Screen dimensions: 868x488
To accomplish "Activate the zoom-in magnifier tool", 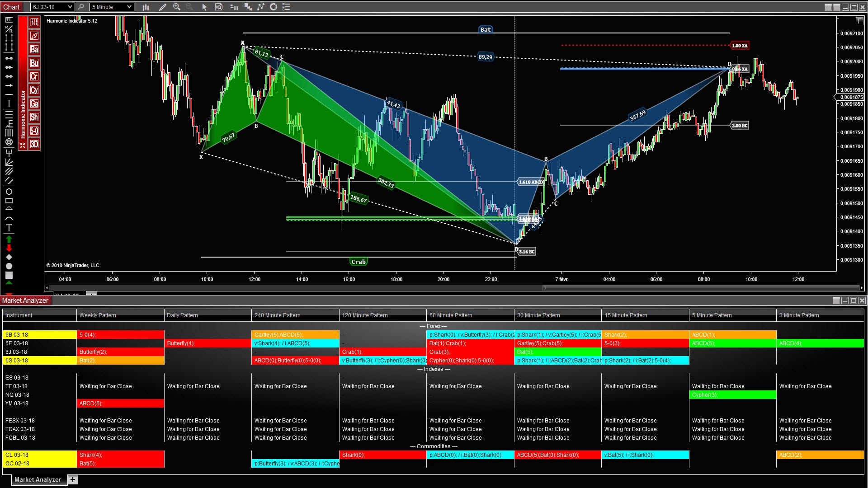I will click(x=177, y=7).
